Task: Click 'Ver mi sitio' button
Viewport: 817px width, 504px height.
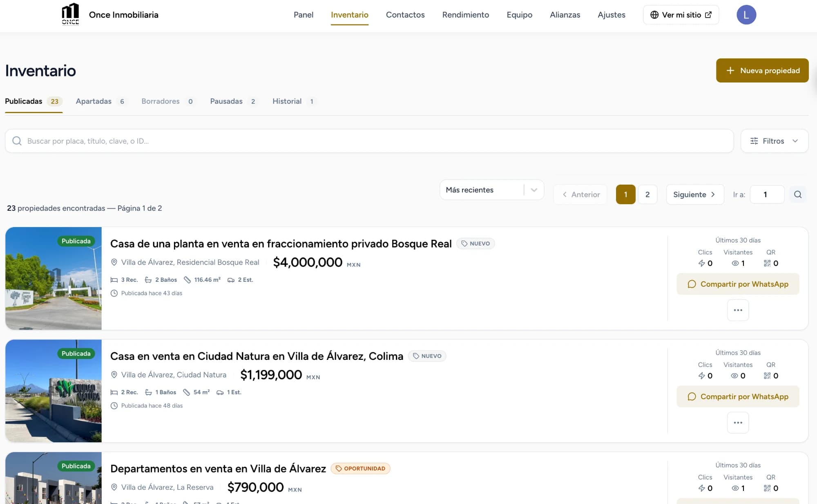Action: click(681, 15)
